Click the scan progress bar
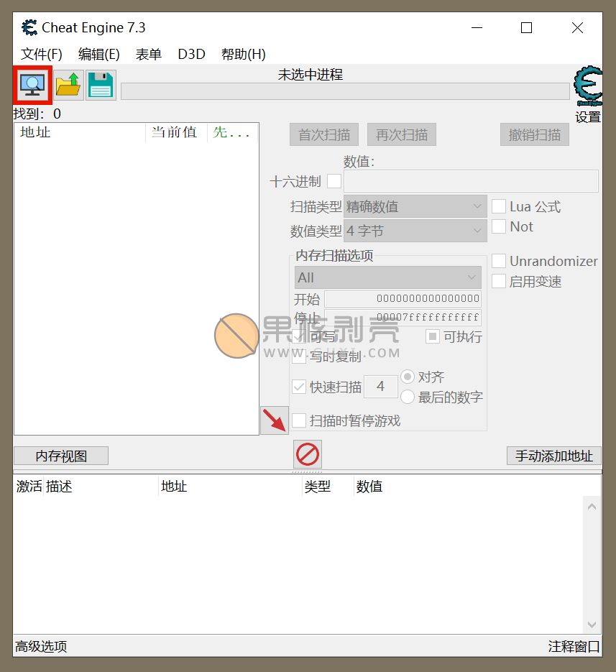Screen dimensions: 616x672 coord(345,91)
